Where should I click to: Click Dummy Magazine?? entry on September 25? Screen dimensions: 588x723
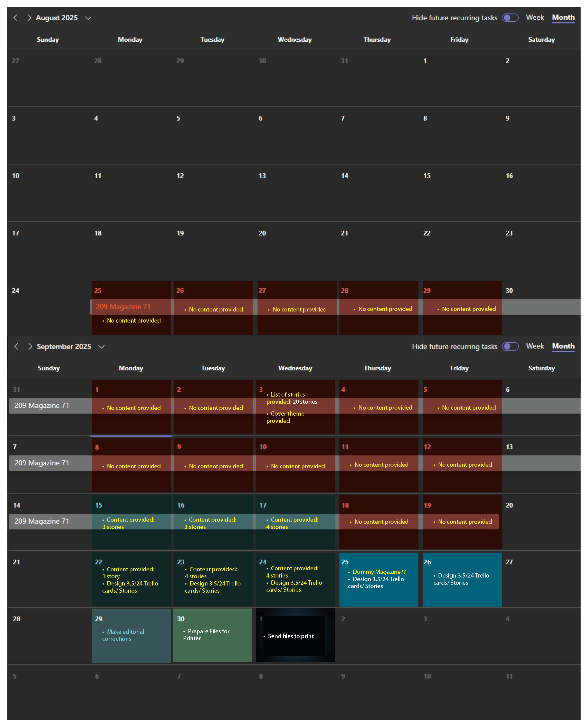tap(379, 572)
